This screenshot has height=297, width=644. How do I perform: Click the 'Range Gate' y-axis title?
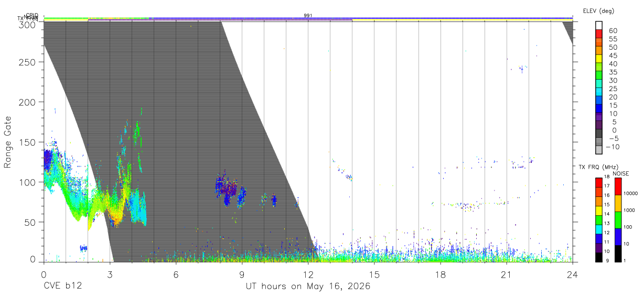click(8, 142)
